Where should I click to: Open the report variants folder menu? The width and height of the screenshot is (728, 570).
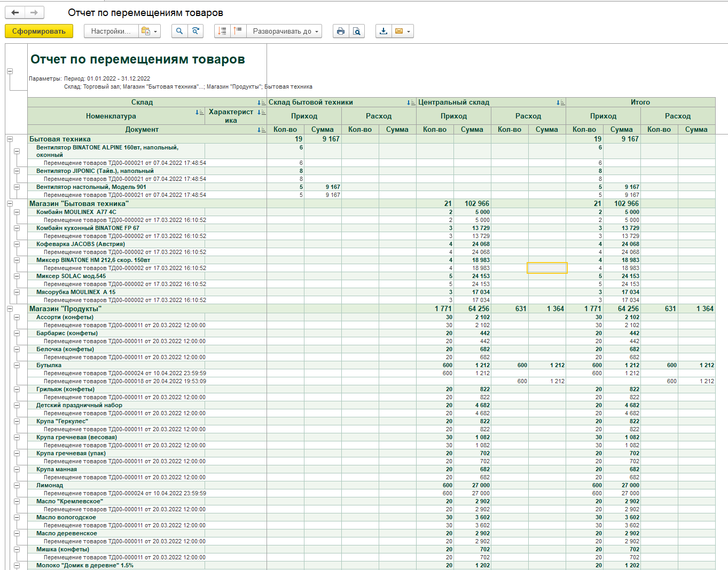[x=149, y=31]
